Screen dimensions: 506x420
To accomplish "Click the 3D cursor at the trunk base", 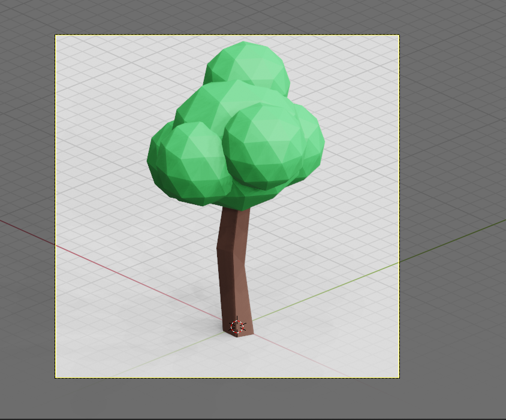I will (237, 327).
